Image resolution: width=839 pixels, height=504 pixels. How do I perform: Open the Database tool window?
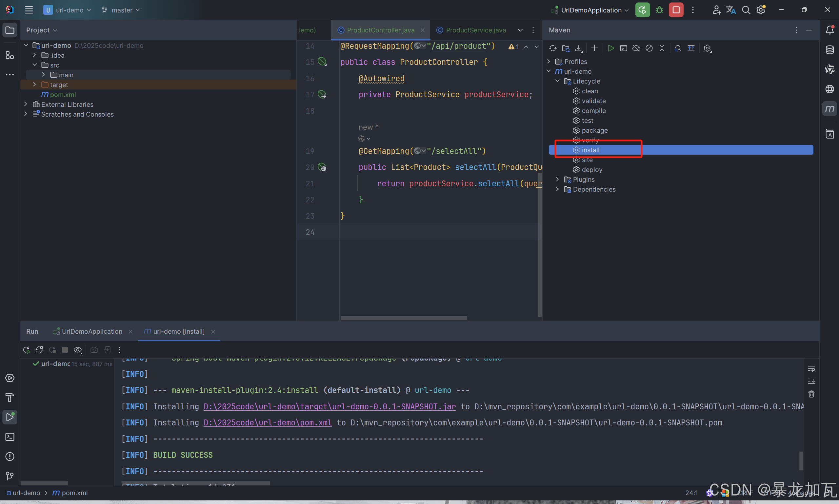(829, 50)
